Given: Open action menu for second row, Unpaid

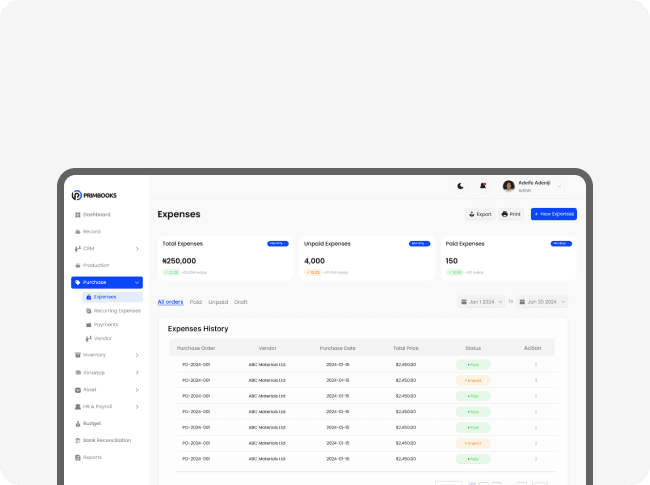Looking at the screenshot, I should pyautogui.click(x=536, y=381).
